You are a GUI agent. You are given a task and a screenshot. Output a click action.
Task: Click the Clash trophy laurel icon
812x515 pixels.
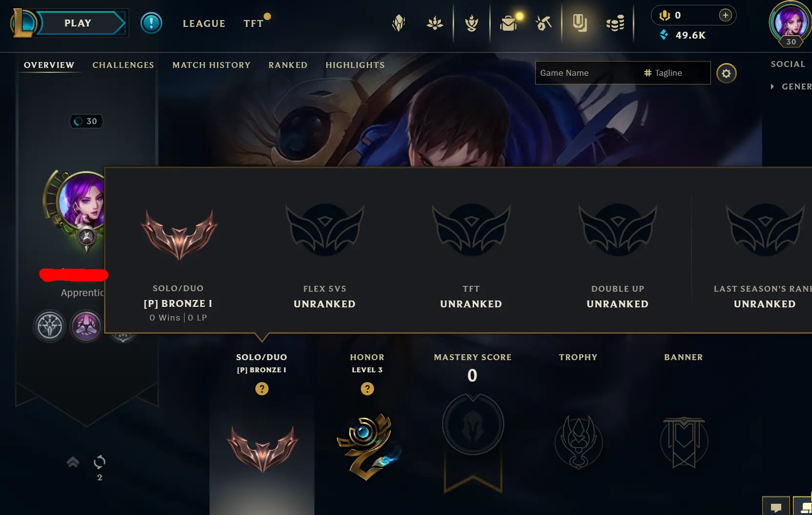pyautogui.click(x=471, y=23)
